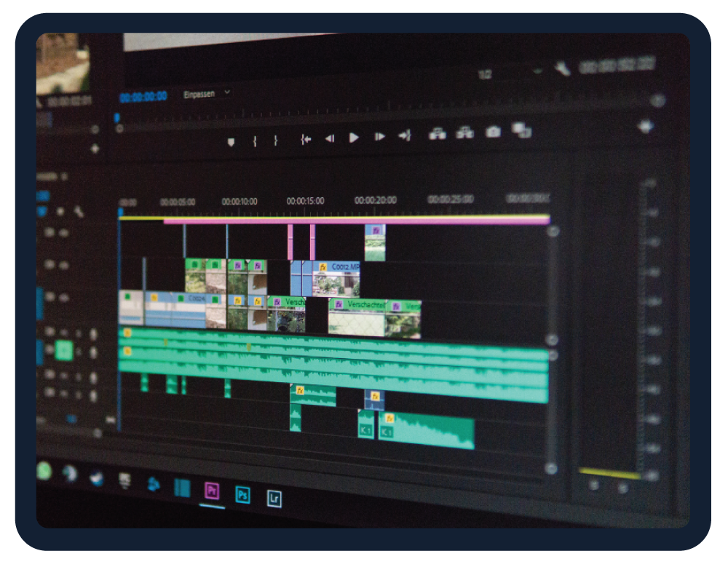Jump to the In point
The image size is (728, 567).
point(306,138)
